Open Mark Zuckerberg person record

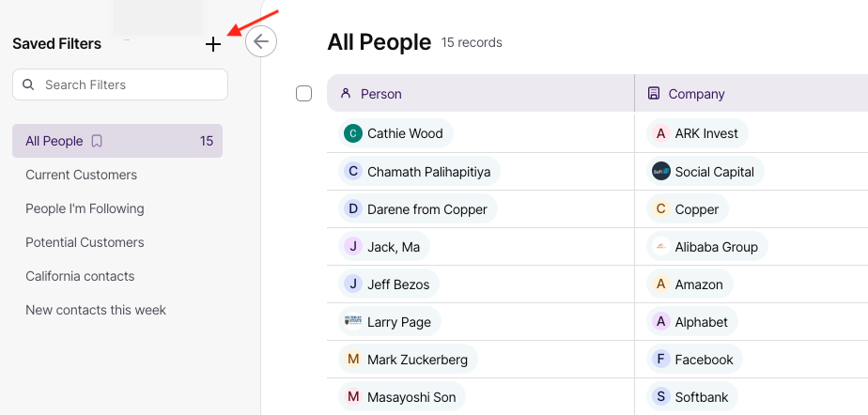pos(408,359)
